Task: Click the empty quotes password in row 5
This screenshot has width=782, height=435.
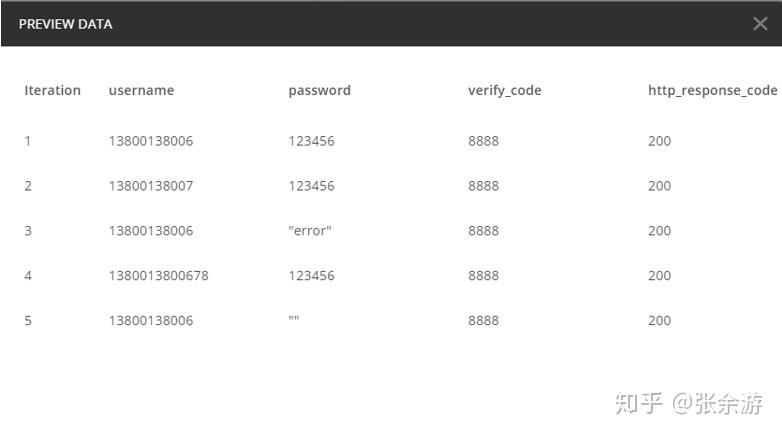Action: (294, 318)
